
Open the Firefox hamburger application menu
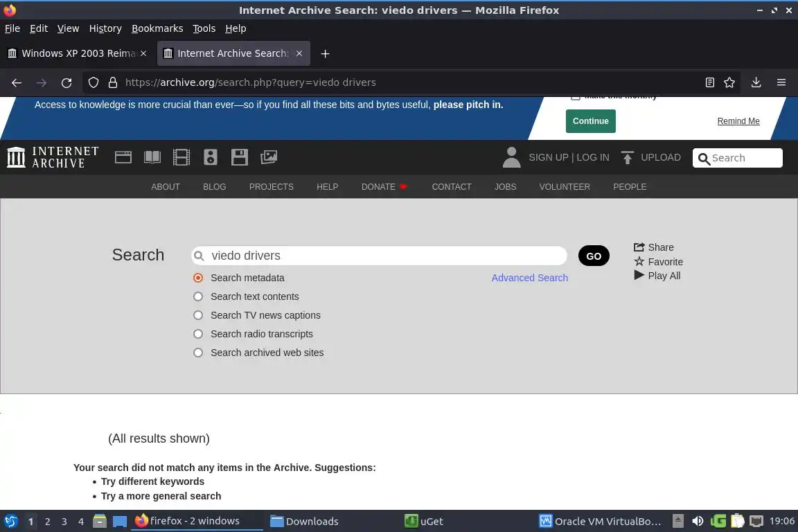coord(781,82)
